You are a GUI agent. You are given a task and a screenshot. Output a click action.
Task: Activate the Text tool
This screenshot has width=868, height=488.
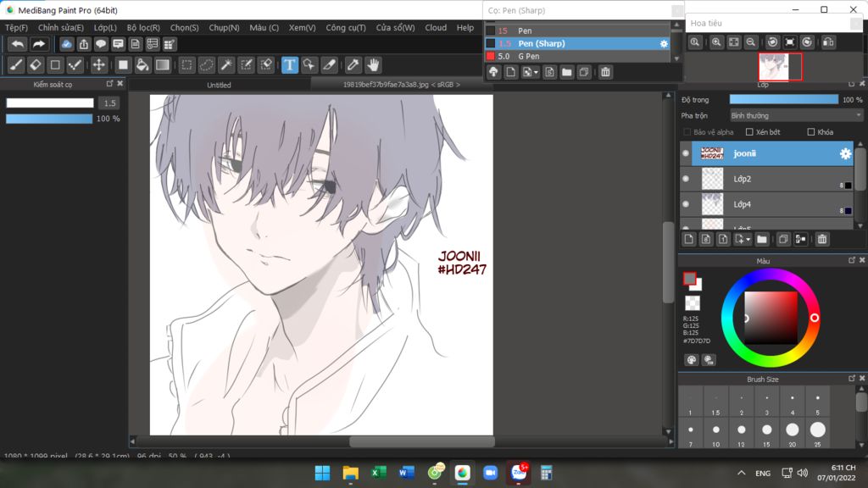[x=290, y=65]
